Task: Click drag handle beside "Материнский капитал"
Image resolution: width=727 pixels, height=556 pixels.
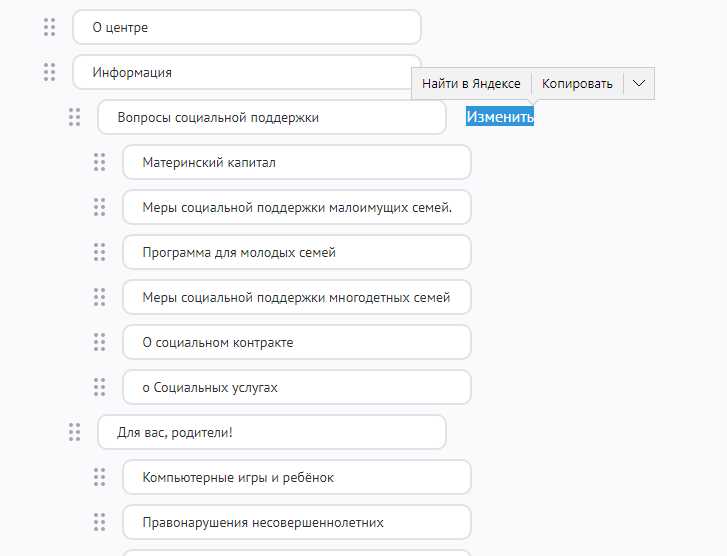Action: click(x=99, y=162)
